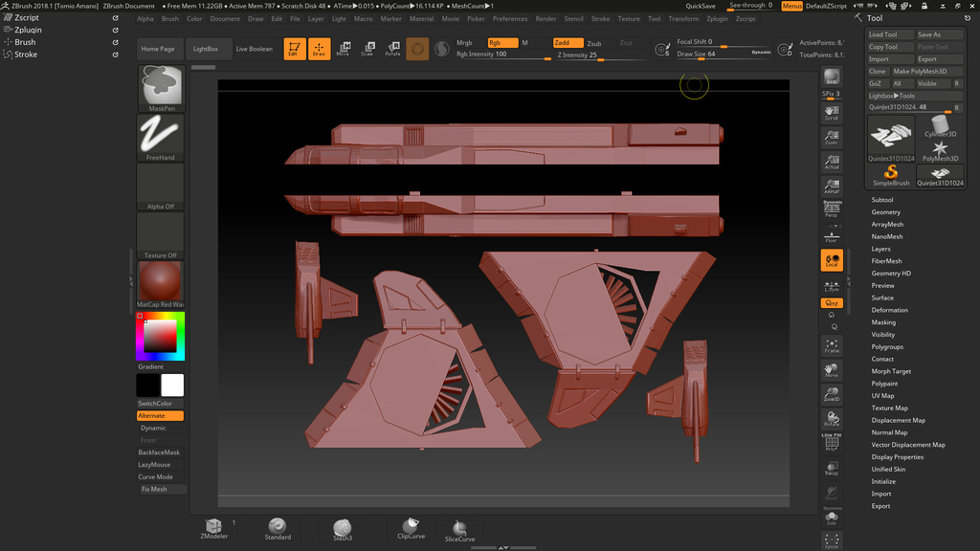
Task: Open the Transform menu
Action: tap(683, 19)
